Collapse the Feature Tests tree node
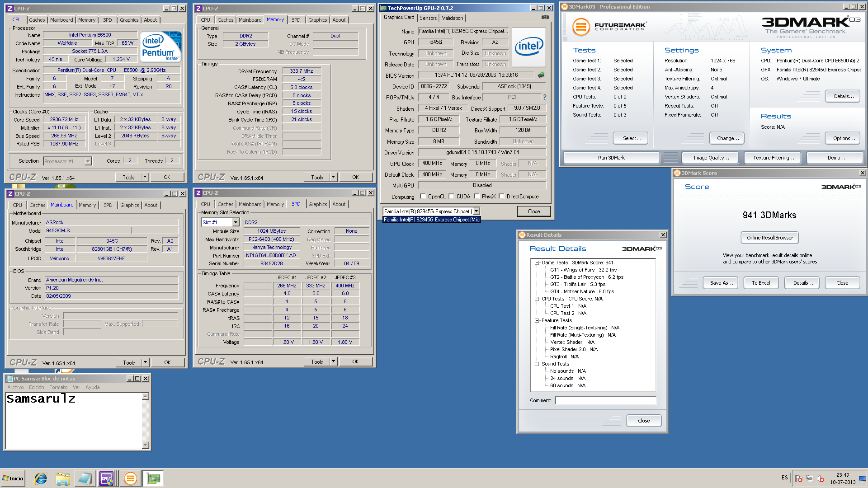This screenshot has height=488, width=868. point(537,320)
